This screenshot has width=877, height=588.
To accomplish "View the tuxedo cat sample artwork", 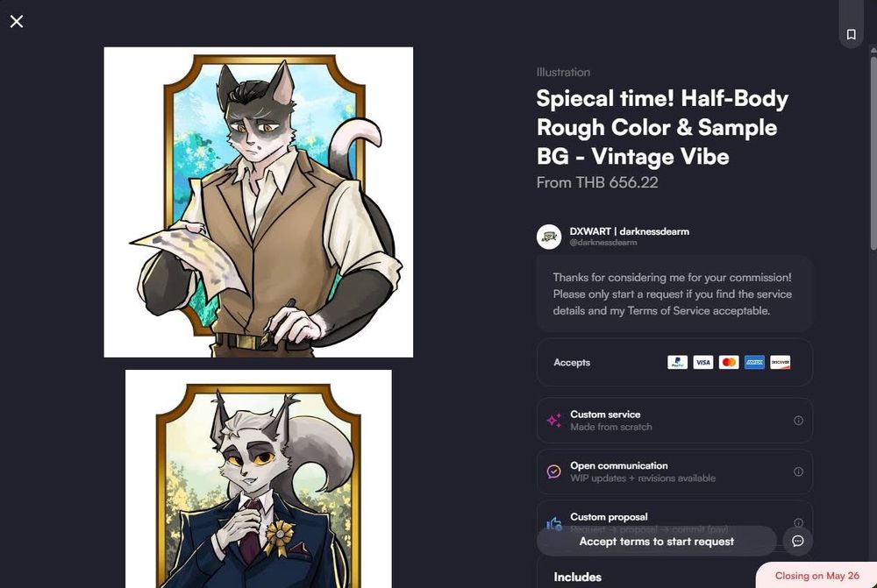I will [x=259, y=202].
